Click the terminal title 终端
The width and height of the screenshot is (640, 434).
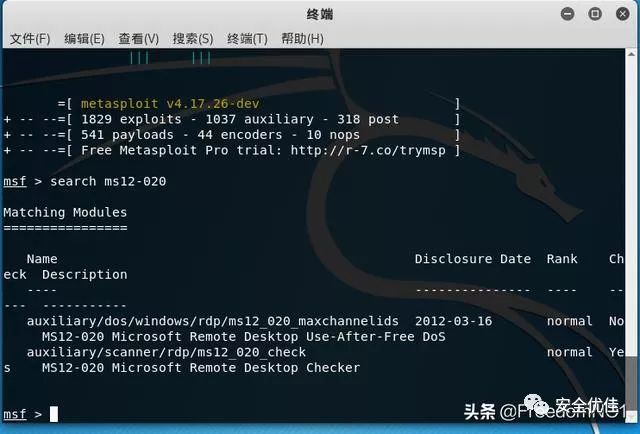click(x=320, y=14)
